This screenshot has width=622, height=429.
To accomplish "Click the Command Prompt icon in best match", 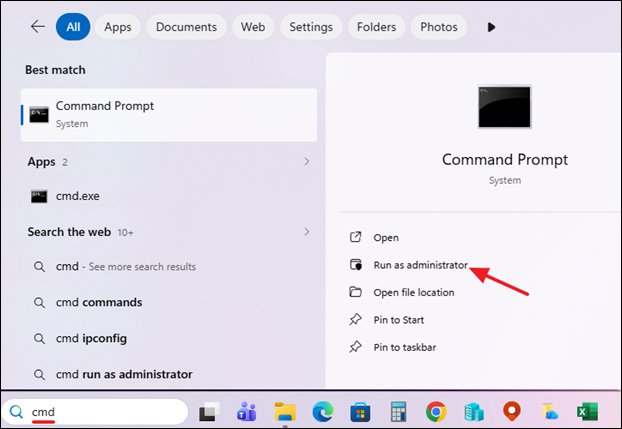I will pyautogui.click(x=39, y=115).
